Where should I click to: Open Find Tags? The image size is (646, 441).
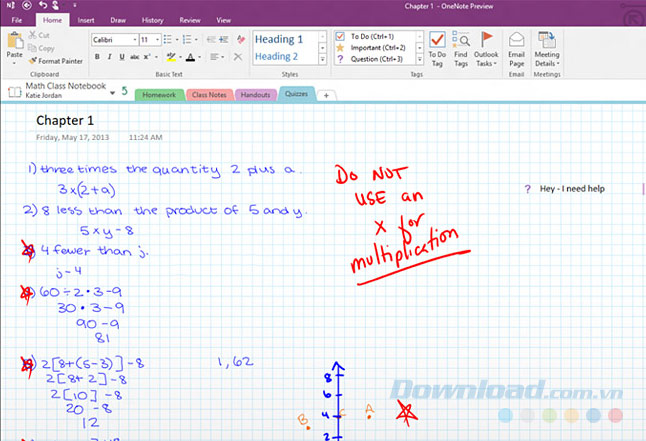point(461,49)
